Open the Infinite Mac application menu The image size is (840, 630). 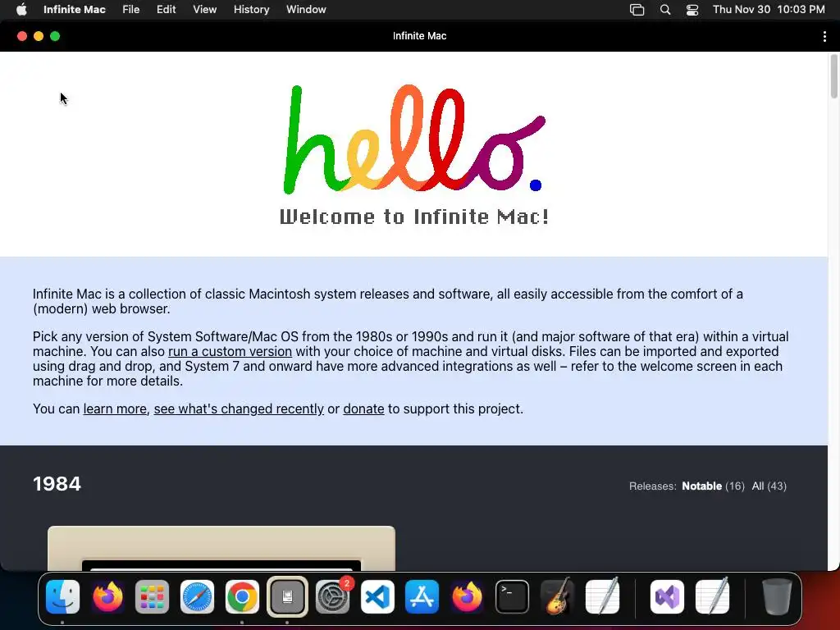pyautogui.click(x=75, y=10)
